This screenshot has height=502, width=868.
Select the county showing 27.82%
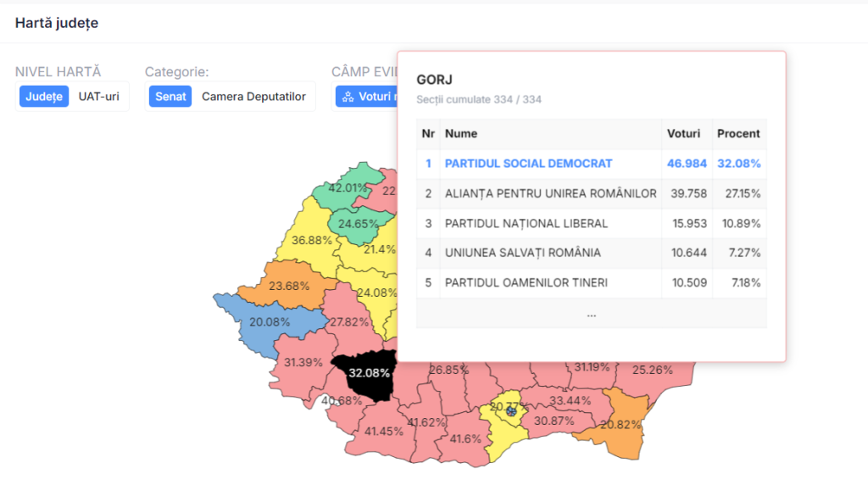pos(348,322)
